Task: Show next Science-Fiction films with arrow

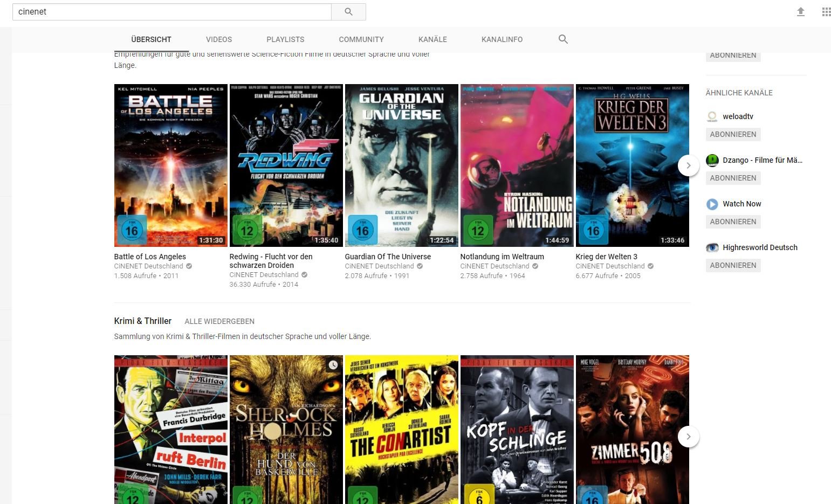Action: pos(688,165)
